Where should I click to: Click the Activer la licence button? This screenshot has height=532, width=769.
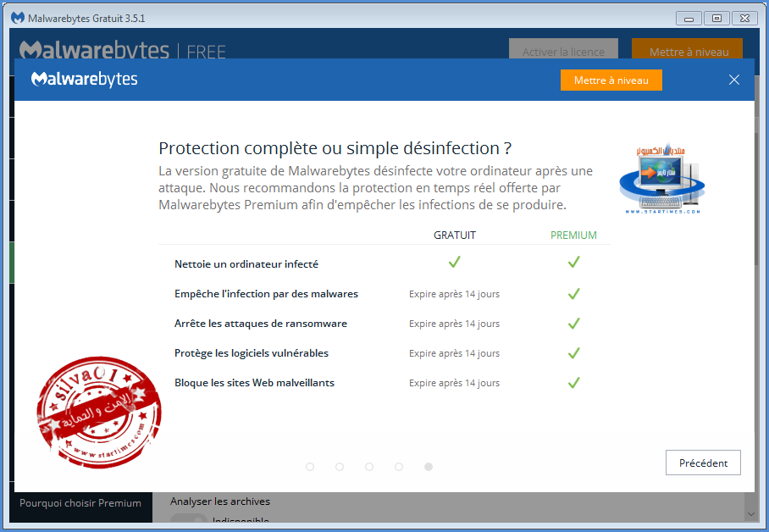[x=563, y=52]
